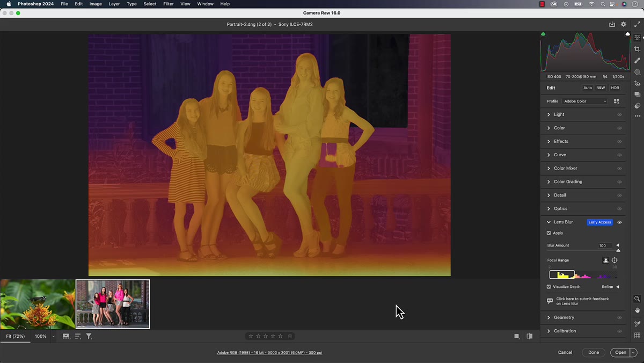Open the sort order icon
The height and width of the screenshot is (363, 644).
pyautogui.click(x=78, y=336)
